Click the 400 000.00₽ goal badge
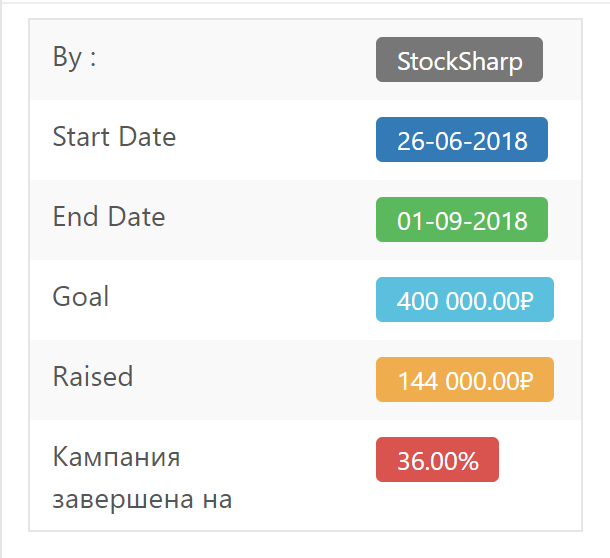 coord(465,300)
